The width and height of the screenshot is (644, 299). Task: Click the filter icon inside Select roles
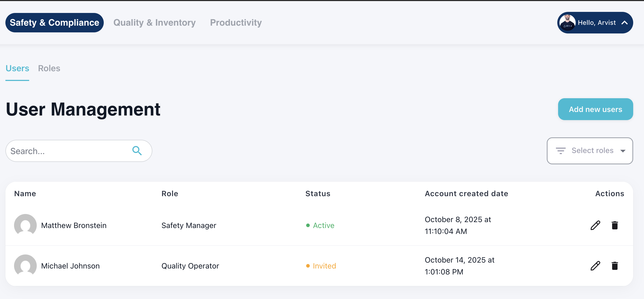tap(561, 151)
